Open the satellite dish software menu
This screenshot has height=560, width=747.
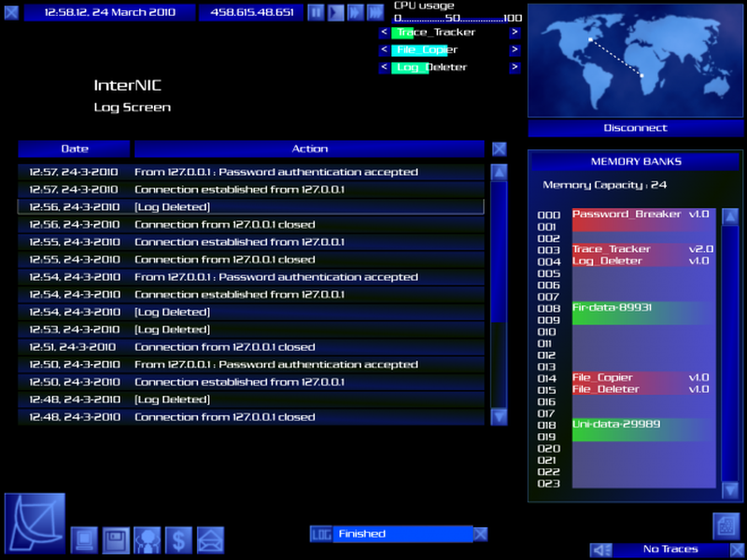pos(35,524)
